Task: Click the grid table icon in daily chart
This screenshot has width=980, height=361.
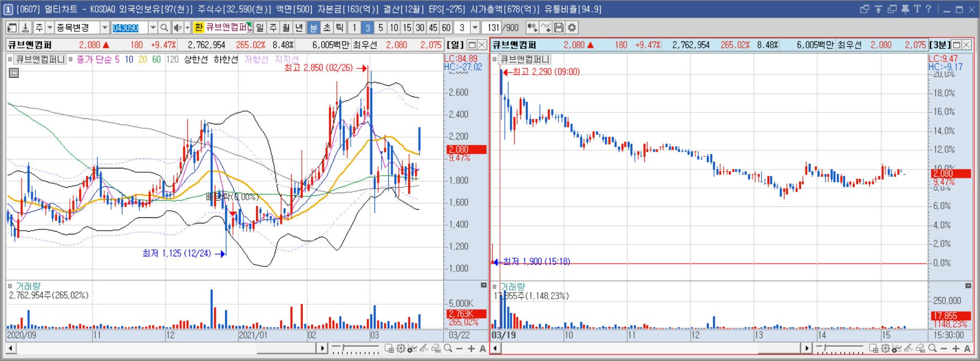Action: [x=14, y=73]
